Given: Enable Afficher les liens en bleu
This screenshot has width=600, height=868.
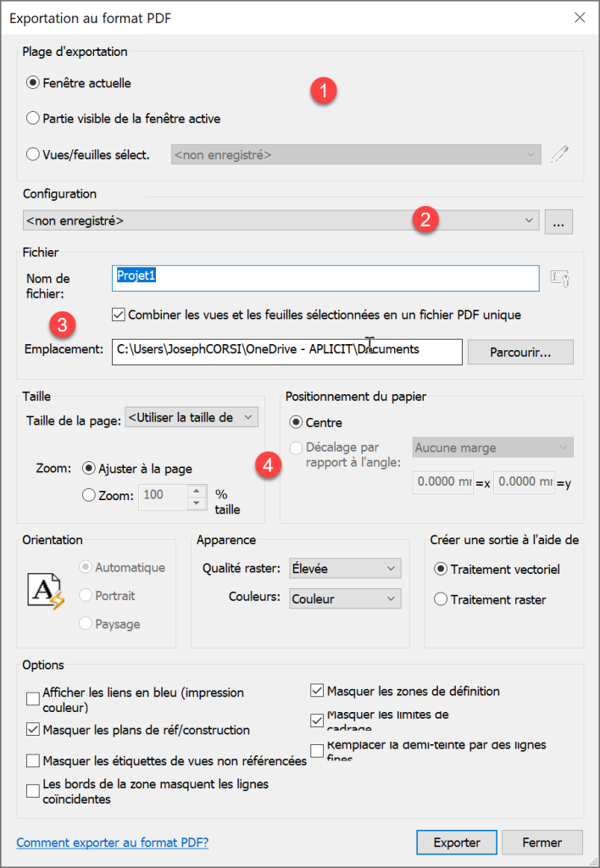Looking at the screenshot, I should pos(33,699).
